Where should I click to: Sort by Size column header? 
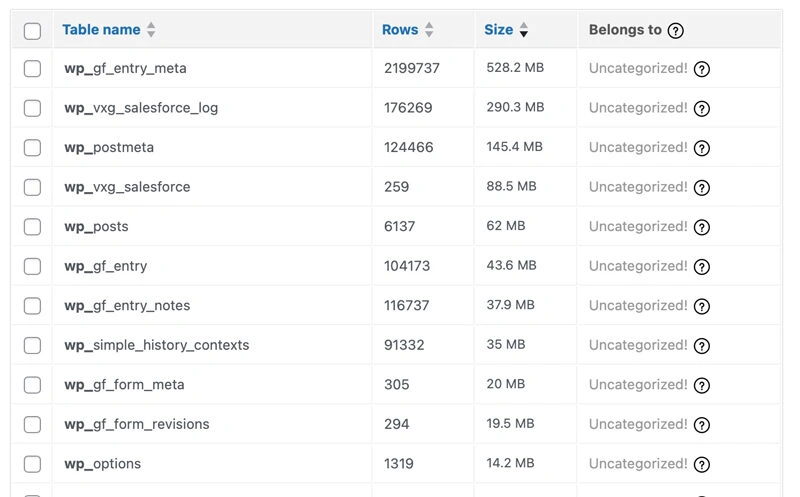498,30
